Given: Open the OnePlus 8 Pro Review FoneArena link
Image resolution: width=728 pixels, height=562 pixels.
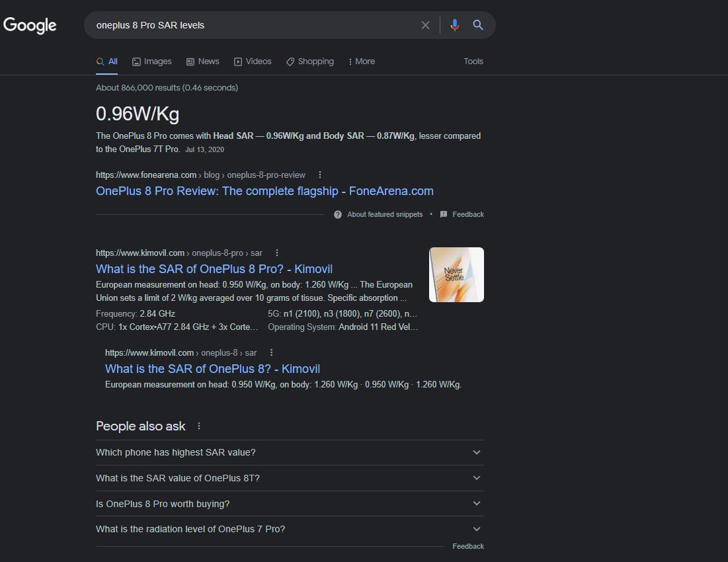Looking at the screenshot, I should point(264,191).
